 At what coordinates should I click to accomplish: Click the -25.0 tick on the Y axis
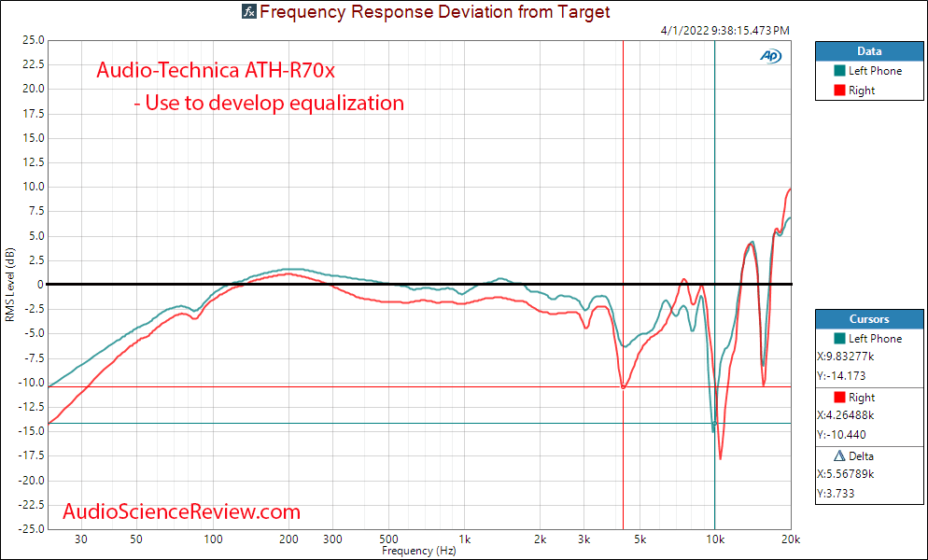click(32, 529)
